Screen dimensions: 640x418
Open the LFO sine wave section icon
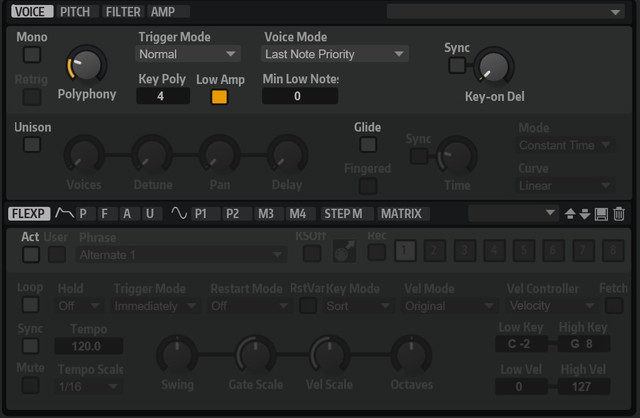click(x=179, y=213)
